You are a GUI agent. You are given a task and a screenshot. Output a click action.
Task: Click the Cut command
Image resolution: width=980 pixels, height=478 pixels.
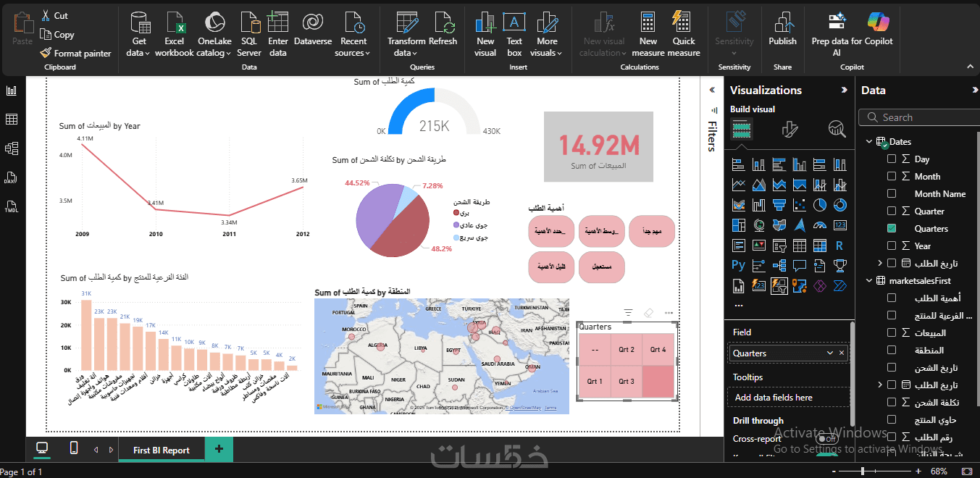[54, 15]
